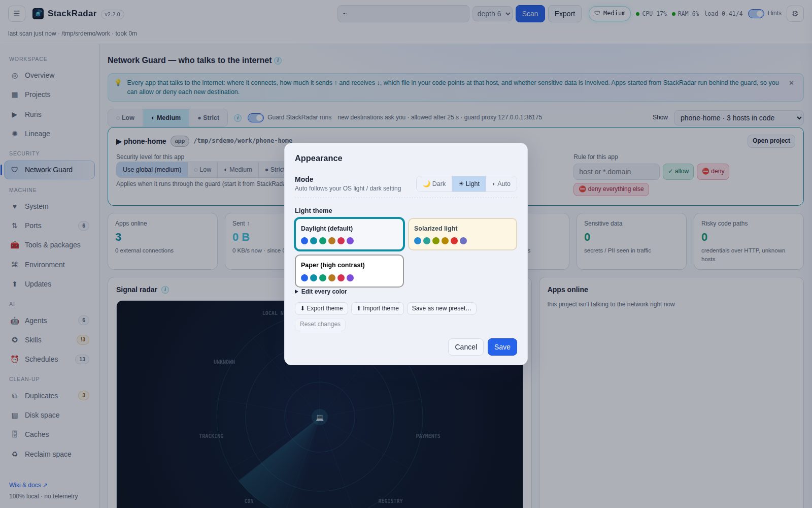The width and height of the screenshot is (812, 508).
Task: Click the Tools & packages toolbox icon
Action: [15, 245]
